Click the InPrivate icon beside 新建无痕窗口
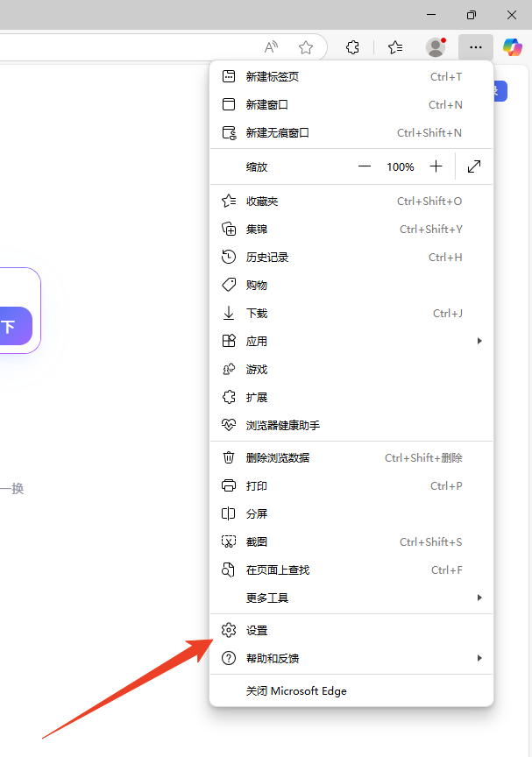The width and height of the screenshot is (532, 757). click(x=229, y=132)
